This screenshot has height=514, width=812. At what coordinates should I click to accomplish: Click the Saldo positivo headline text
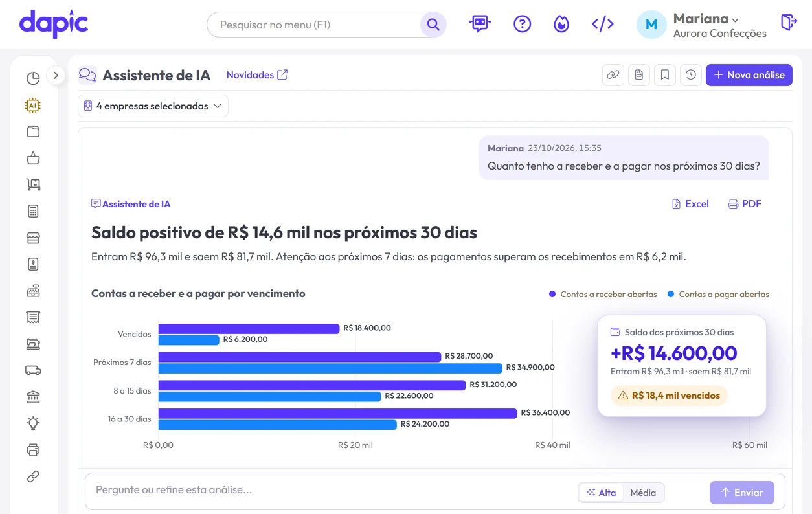[284, 232]
